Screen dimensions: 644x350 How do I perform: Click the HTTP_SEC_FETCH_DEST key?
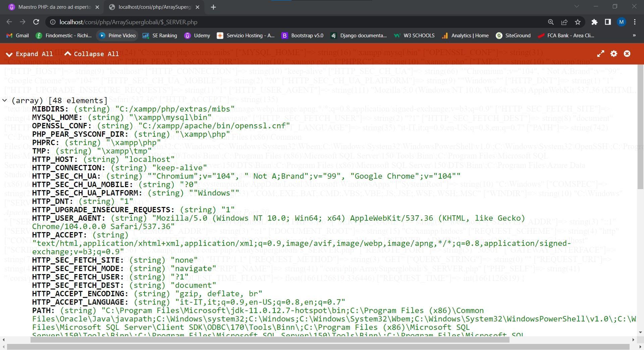pyautogui.click(x=78, y=285)
